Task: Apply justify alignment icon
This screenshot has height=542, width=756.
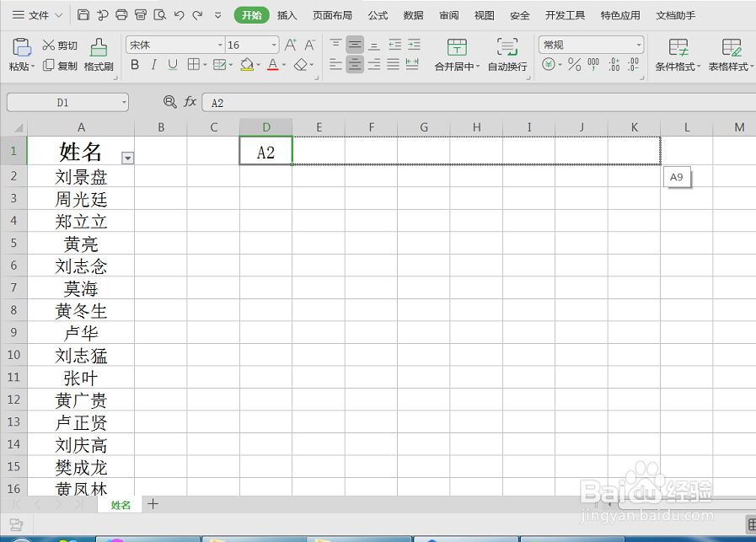Action: pyautogui.click(x=393, y=64)
